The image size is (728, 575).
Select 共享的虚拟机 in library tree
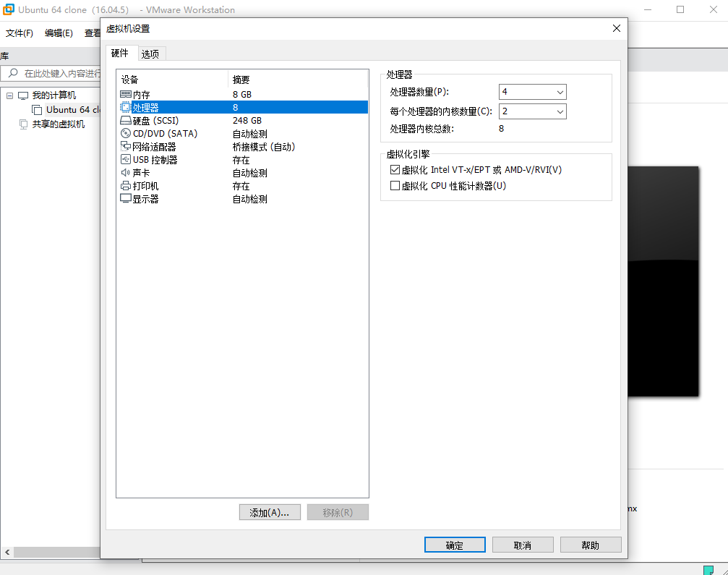tap(59, 124)
